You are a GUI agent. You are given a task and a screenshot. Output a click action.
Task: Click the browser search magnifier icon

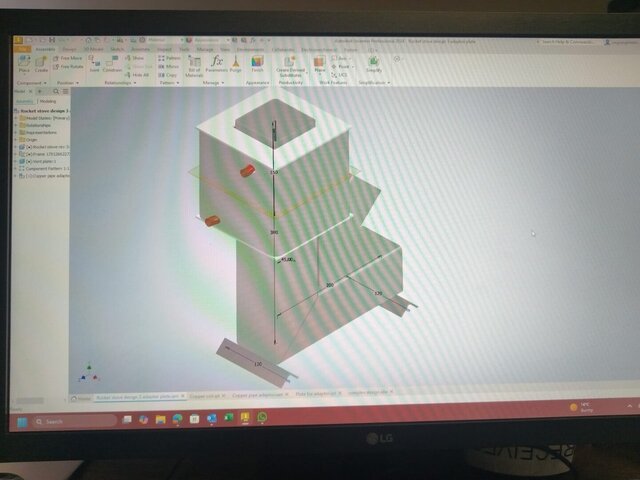coord(56,91)
